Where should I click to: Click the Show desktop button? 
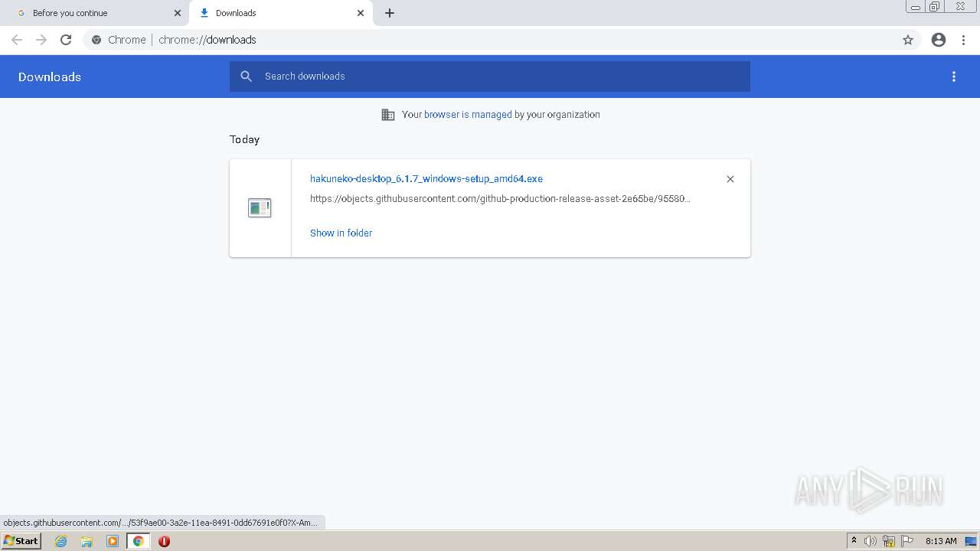[x=972, y=541]
